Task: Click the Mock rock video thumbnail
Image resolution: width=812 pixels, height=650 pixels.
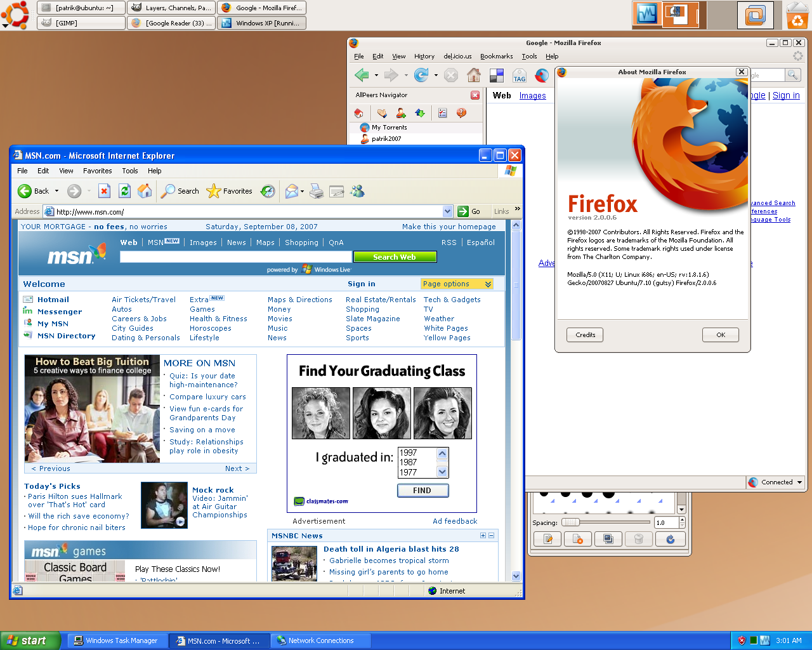Action: [x=164, y=505]
